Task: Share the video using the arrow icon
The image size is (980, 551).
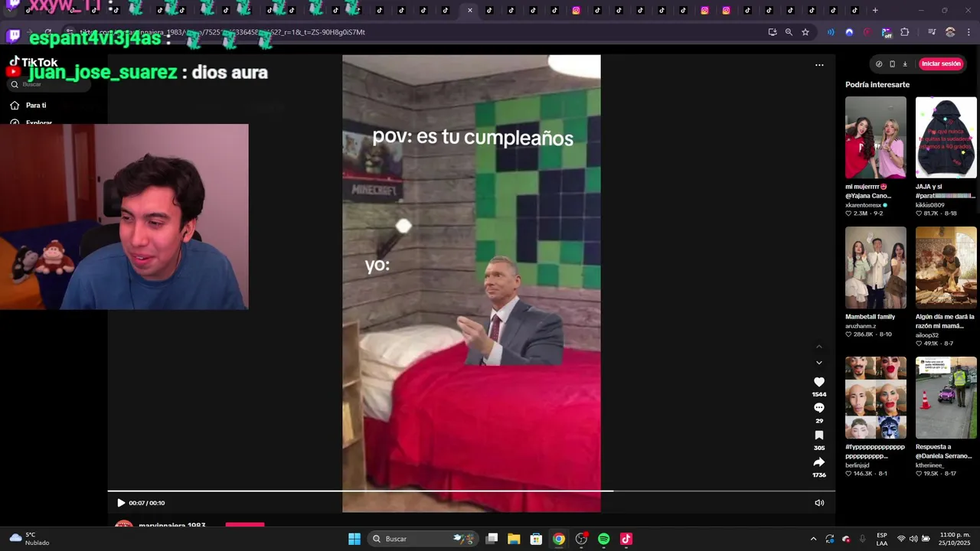Action: [818, 462]
